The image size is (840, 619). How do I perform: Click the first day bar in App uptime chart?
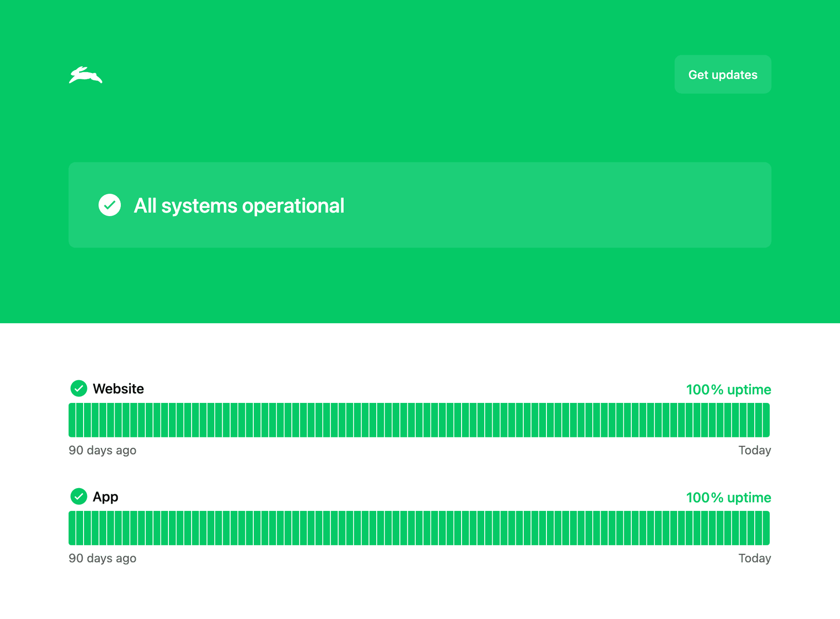pyautogui.click(x=72, y=528)
